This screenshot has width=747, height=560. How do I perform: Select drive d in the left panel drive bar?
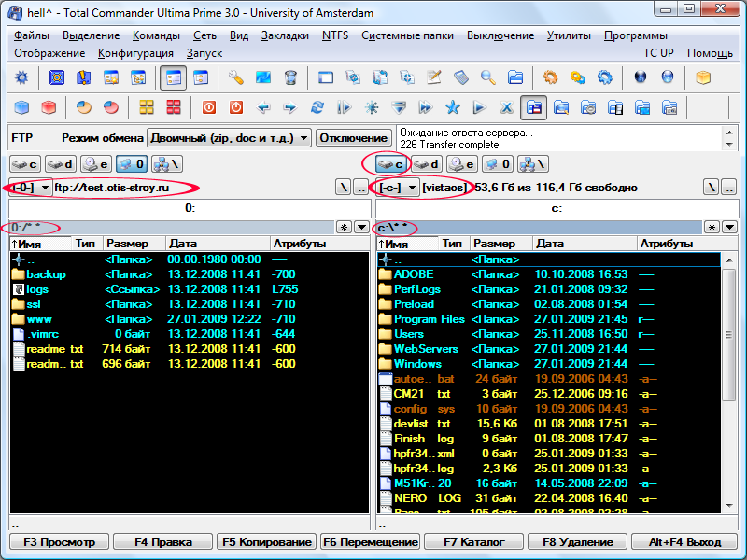61,164
